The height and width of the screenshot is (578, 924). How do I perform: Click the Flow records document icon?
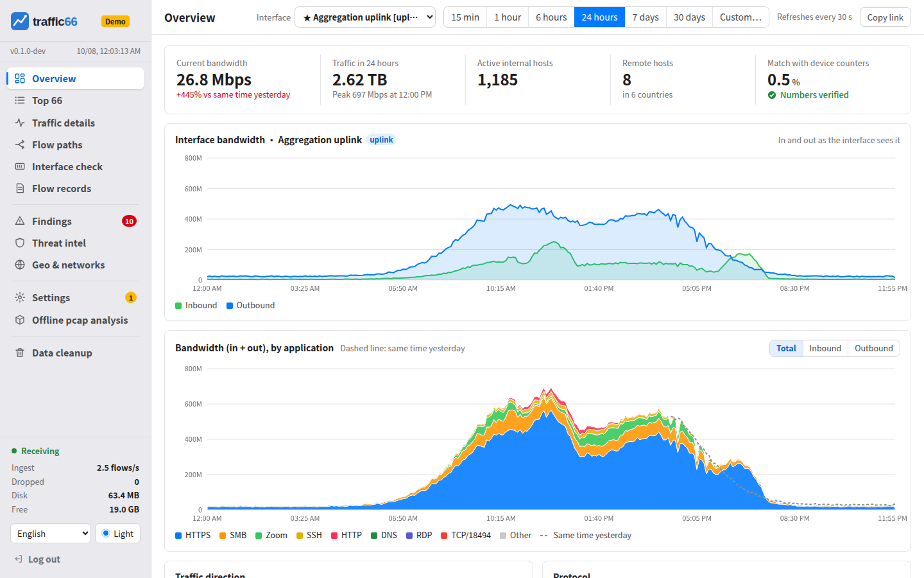pos(20,188)
